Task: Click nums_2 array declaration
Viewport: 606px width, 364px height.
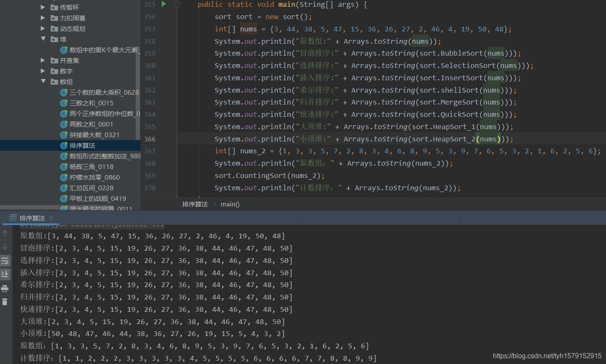Action: 408,152
